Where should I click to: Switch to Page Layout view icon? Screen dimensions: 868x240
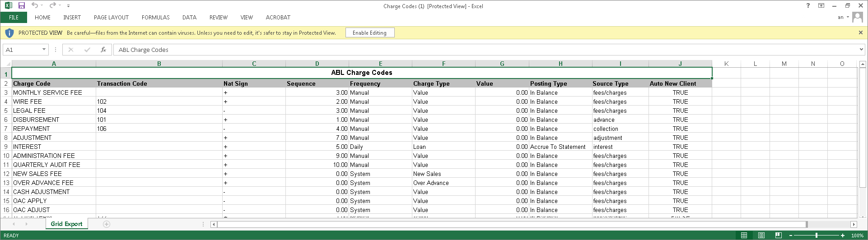click(761, 235)
